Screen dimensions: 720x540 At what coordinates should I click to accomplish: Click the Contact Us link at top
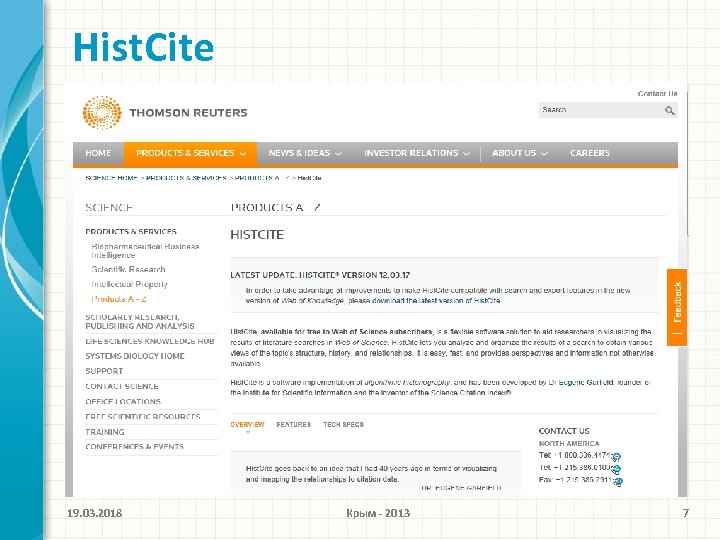[x=657, y=94]
